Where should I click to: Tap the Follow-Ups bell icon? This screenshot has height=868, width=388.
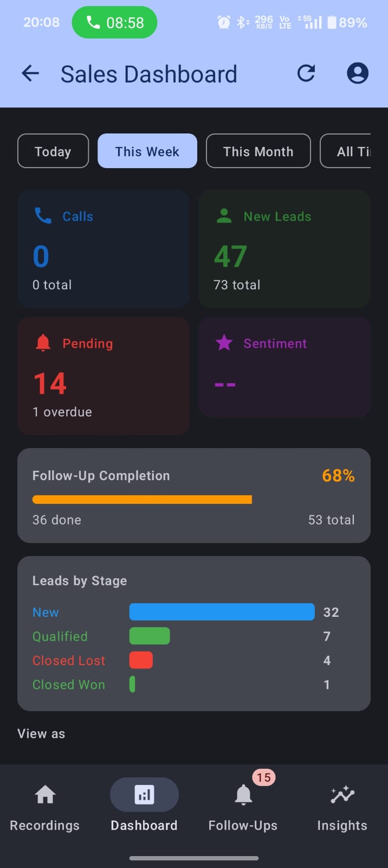(x=243, y=796)
